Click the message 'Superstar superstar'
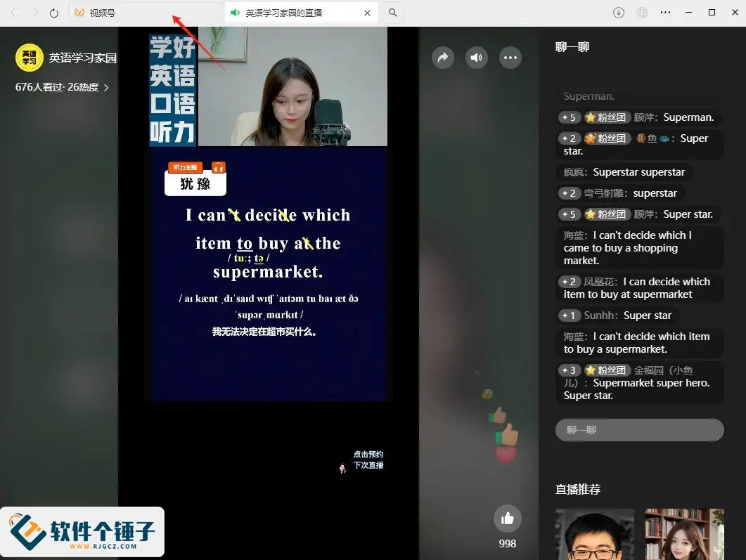Viewport: 746px width, 560px height. 639,172
